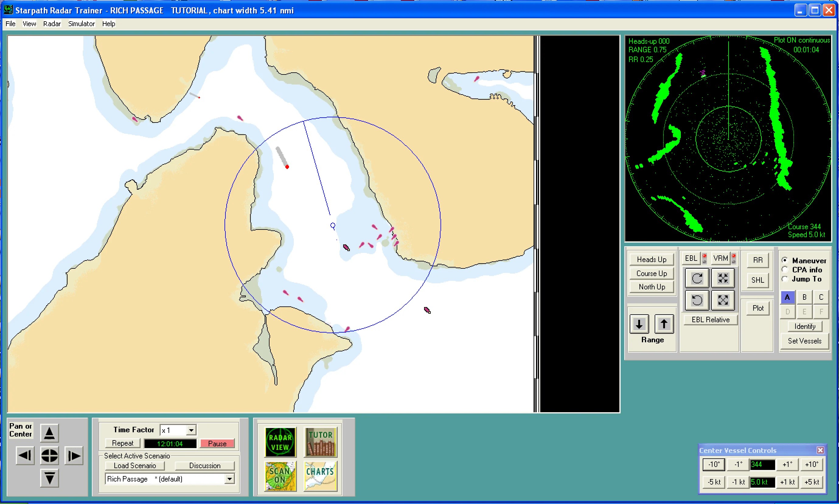The width and height of the screenshot is (839, 504).
Task: Toggle the VRM on or off
Action: [x=720, y=258]
